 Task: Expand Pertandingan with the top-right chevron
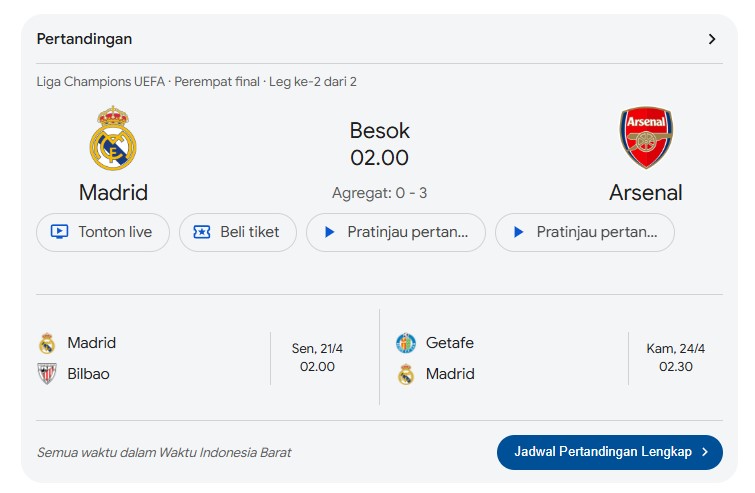tap(712, 39)
